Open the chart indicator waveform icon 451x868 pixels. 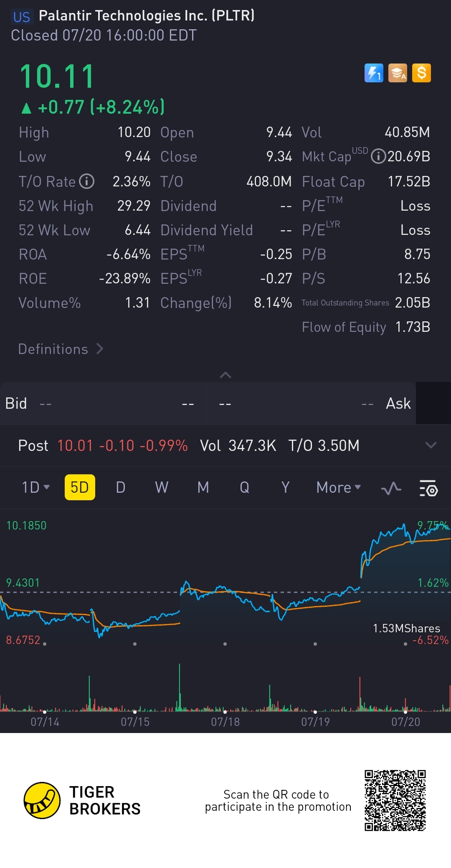pyautogui.click(x=391, y=488)
